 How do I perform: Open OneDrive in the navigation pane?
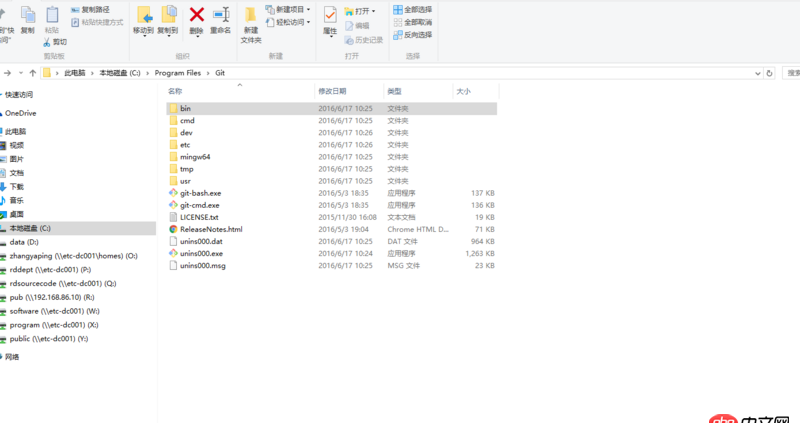(x=20, y=113)
